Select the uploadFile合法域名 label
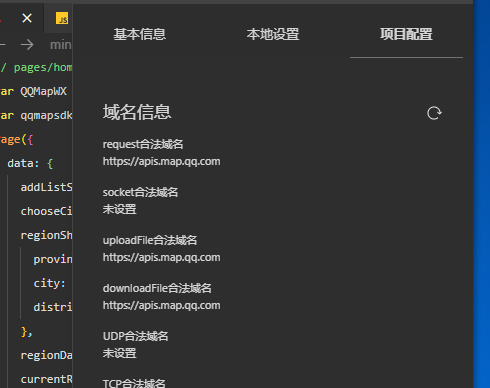Image resolution: width=490 pixels, height=388 pixels. (150, 240)
